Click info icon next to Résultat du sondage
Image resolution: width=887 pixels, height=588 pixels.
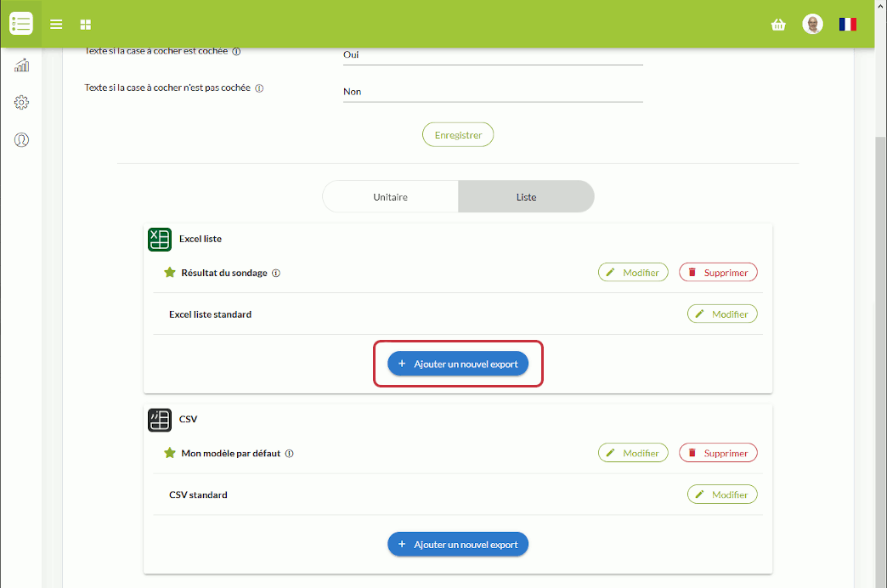(x=276, y=274)
